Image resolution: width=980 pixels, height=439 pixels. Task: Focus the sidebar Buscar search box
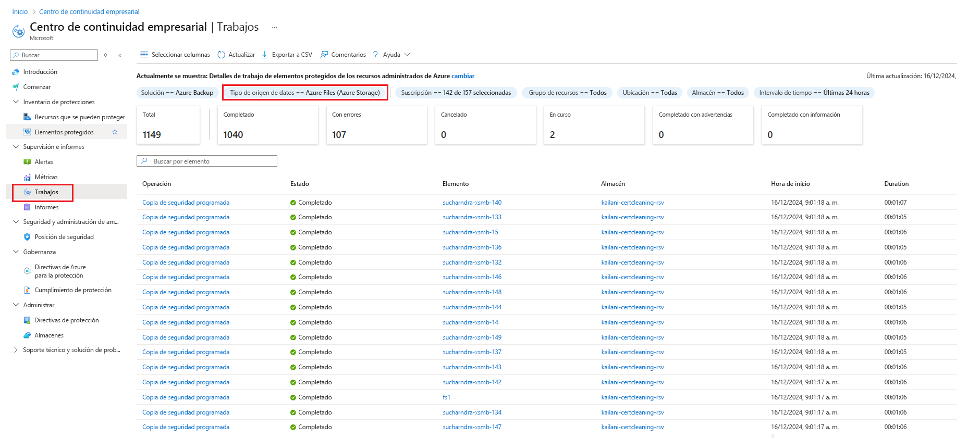click(x=54, y=55)
